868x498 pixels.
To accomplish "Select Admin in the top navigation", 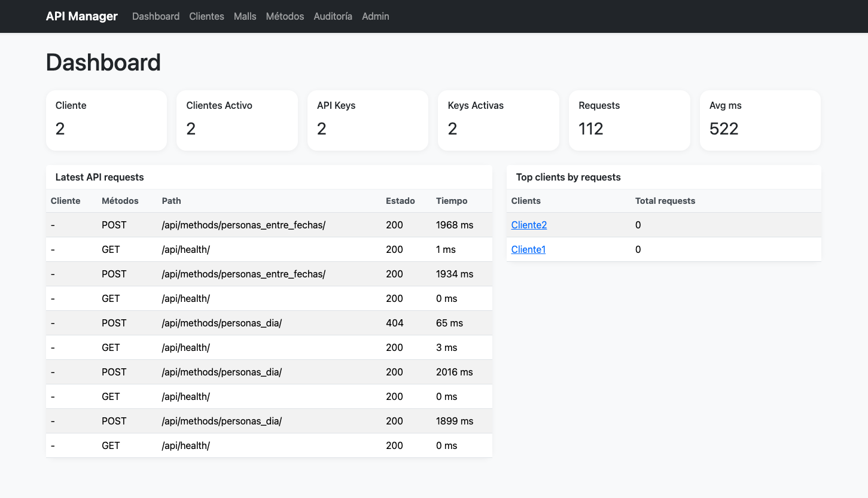I will tap(376, 16).
